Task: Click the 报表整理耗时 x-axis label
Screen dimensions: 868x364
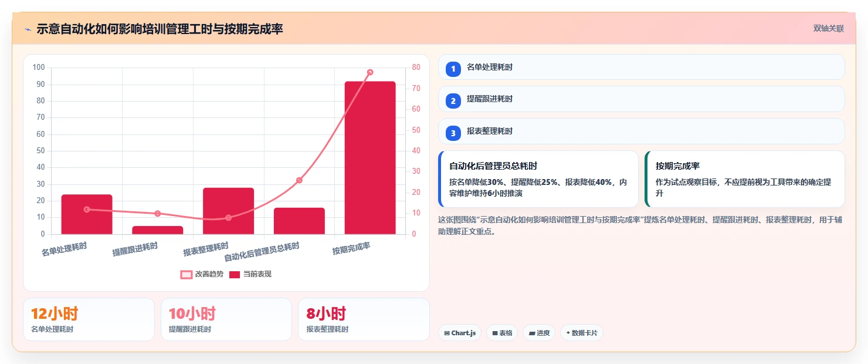Action: (x=206, y=249)
